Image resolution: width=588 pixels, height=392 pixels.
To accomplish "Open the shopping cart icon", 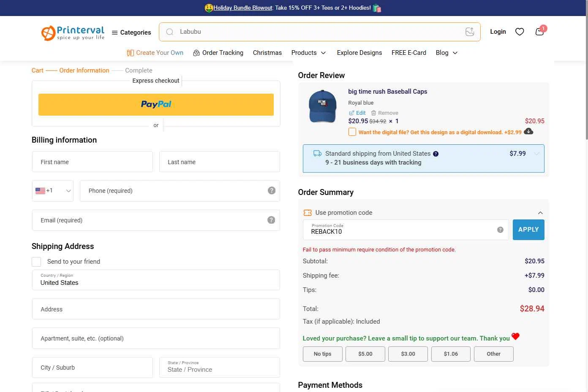I will pyautogui.click(x=539, y=32).
